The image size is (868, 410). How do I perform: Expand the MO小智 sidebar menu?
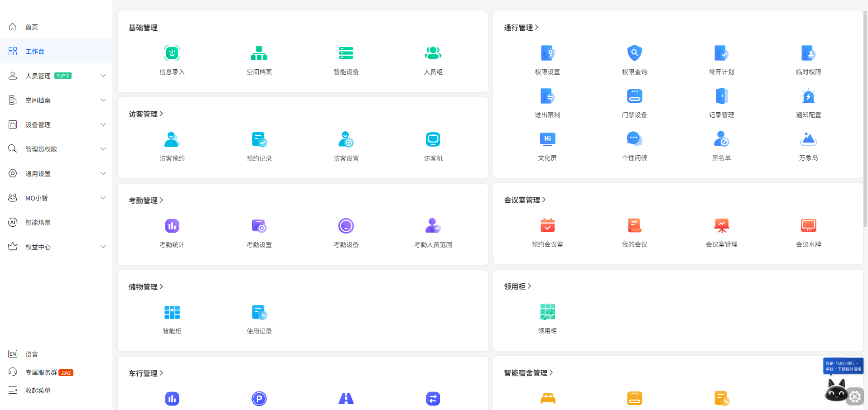[x=56, y=198]
